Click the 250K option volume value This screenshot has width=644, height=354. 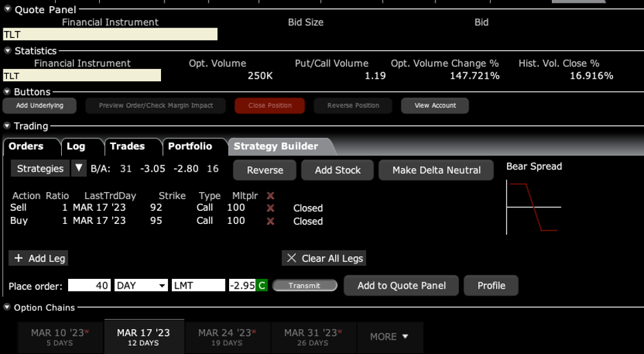pyautogui.click(x=260, y=76)
